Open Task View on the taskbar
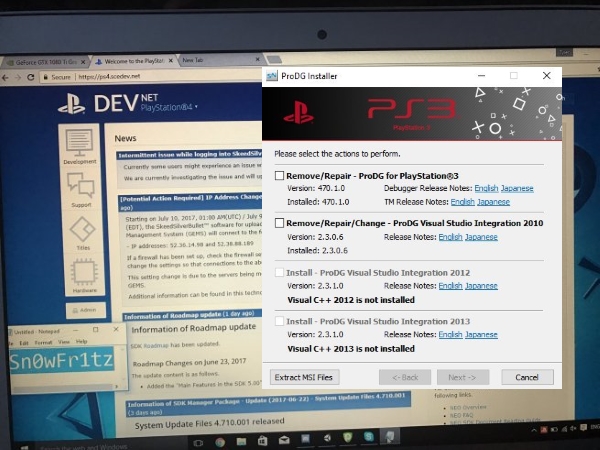The width and height of the screenshot is (600, 450). pyautogui.click(x=198, y=443)
